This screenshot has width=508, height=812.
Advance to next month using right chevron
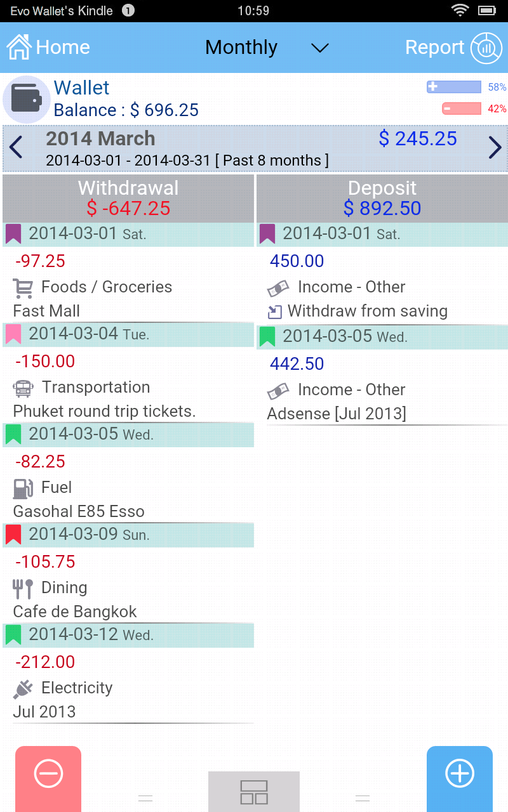pyautogui.click(x=493, y=148)
